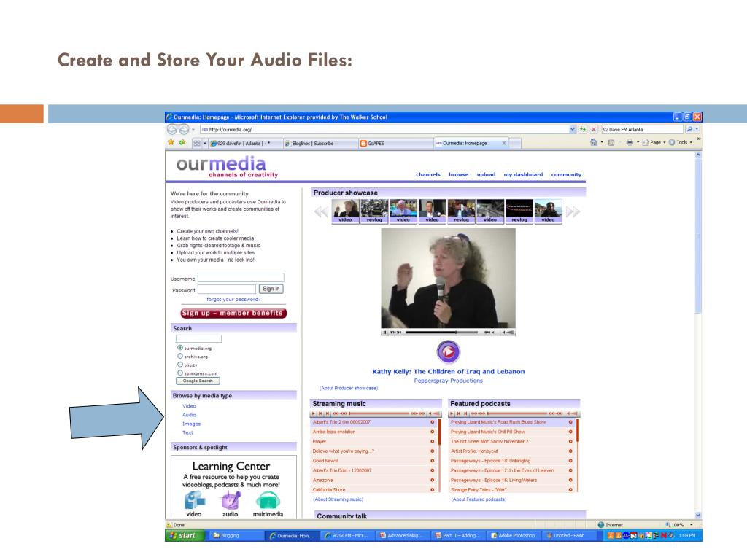This screenshot has width=747, height=560.
Task: Close the Ourmedia: Homepage tab
Action: pyautogui.click(x=503, y=143)
